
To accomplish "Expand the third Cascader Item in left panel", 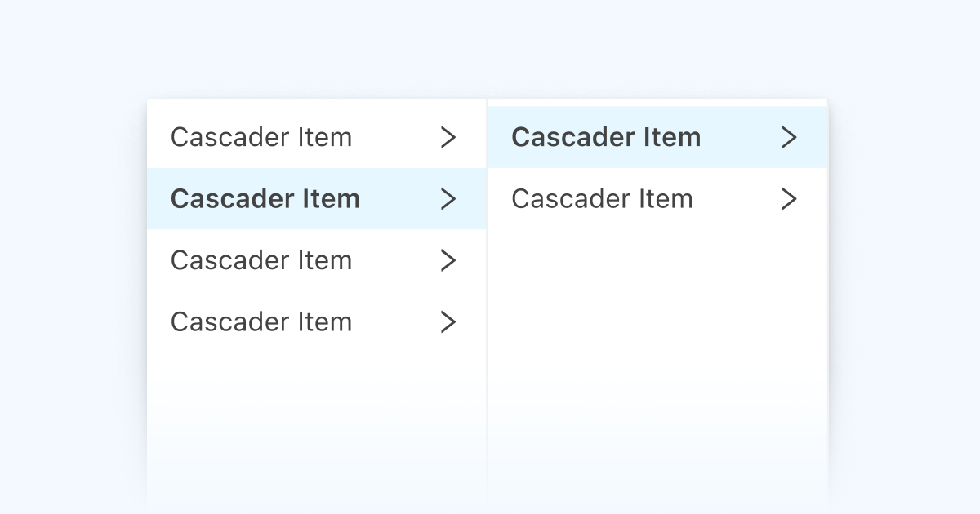I will pos(448,260).
